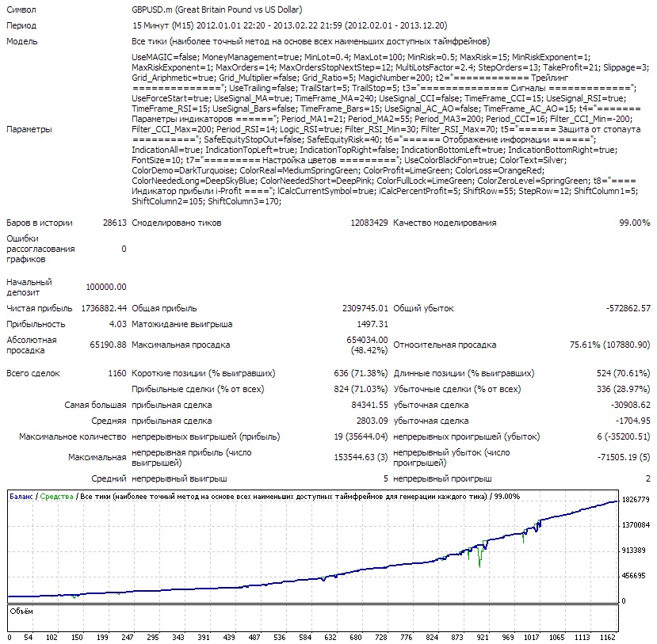Image resolution: width=657 pixels, height=644 pixels.
Task: Select maximal consecutive loss '-71505.19 (5)'
Action: (x=624, y=458)
